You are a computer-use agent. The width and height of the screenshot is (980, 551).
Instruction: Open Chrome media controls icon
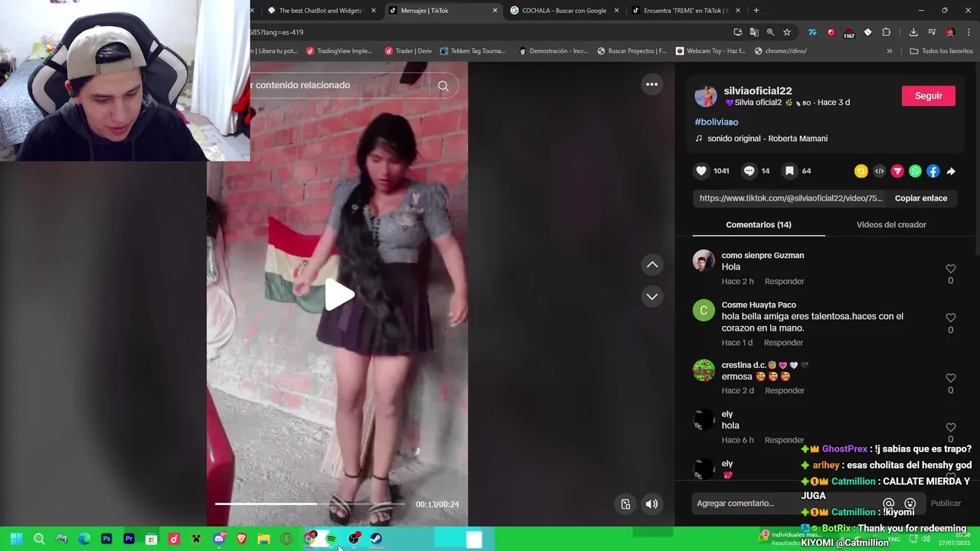[x=932, y=32]
